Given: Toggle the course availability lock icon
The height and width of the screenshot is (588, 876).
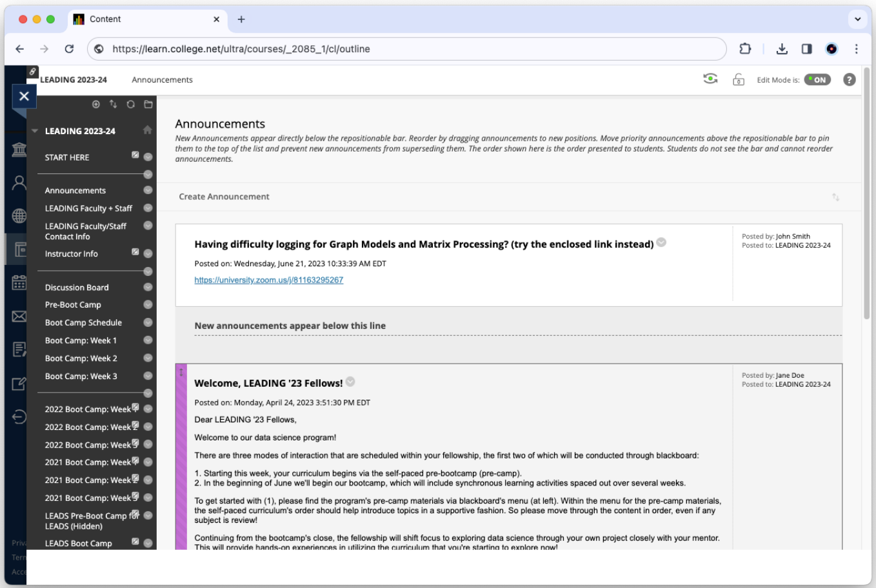Looking at the screenshot, I should tap(739, 80).
